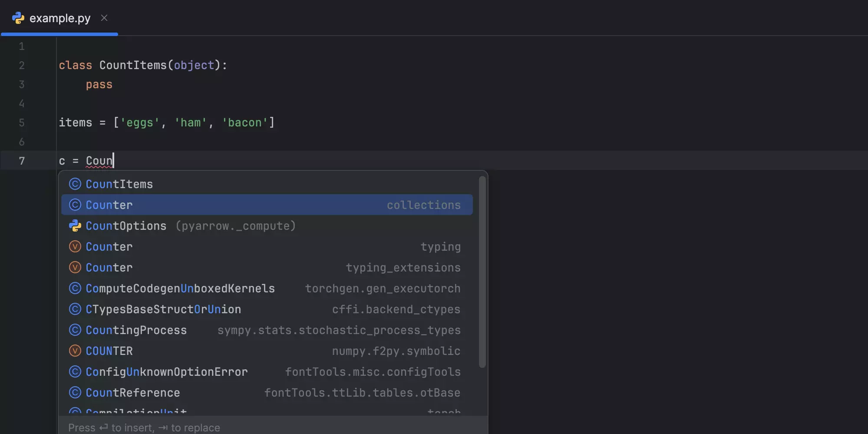
Task: Click the class icon beside CountItems
Action: (75, 184)
